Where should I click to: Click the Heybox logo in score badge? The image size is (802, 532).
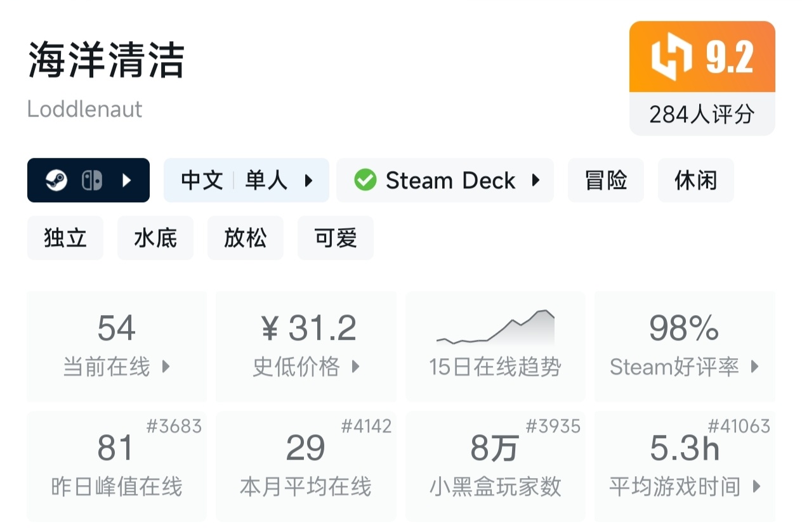pos(671,58)
